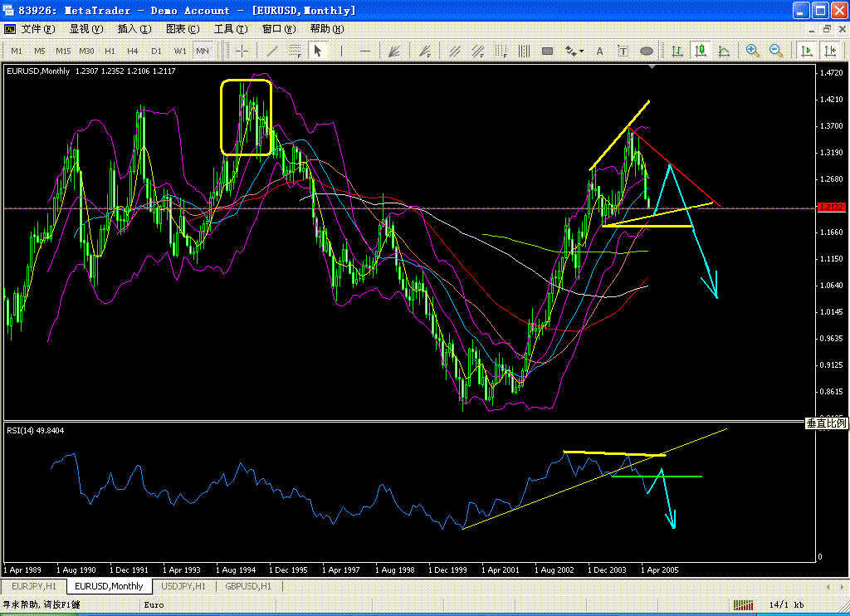Screen dimensions: 850x616
Task: Zoom in on the chart
Action: pos(752,51)
